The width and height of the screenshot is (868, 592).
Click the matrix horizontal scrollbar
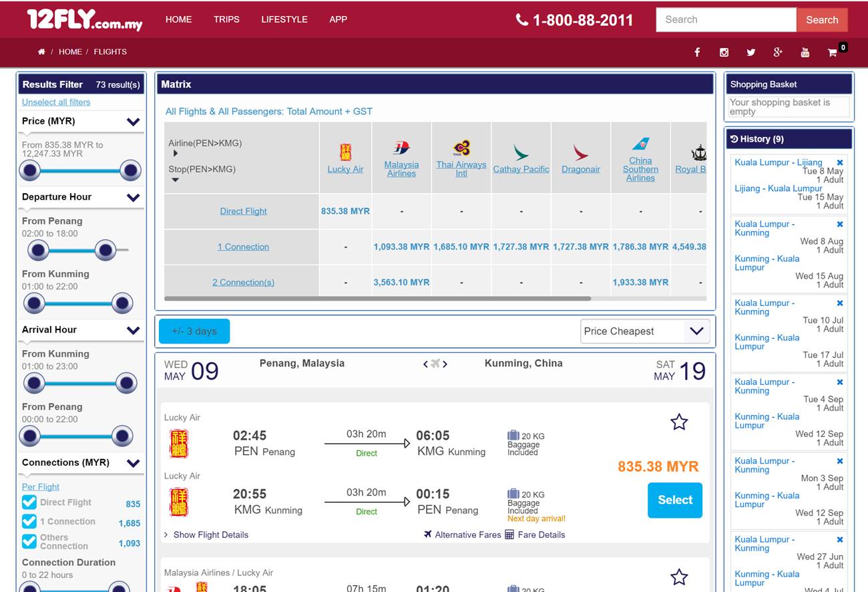click(x=377, y=299)
